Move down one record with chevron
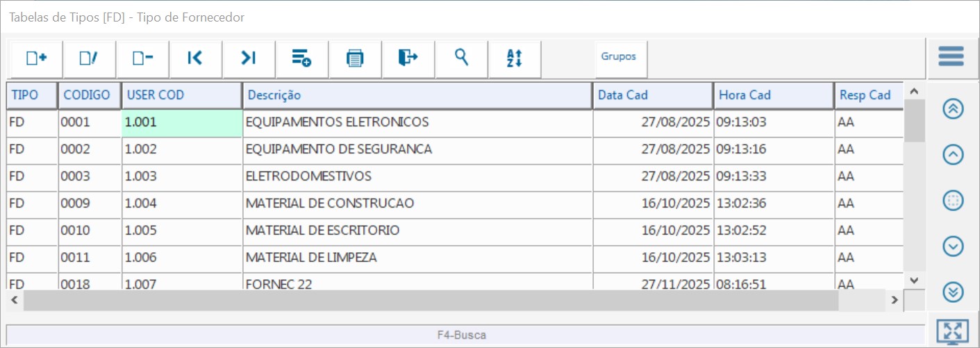 (x=954, y=246)
